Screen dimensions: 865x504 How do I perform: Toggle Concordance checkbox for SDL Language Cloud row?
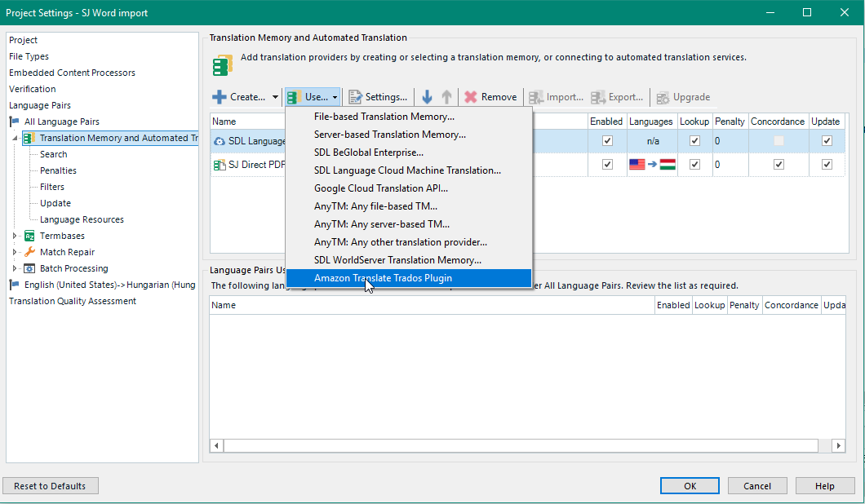778,140
